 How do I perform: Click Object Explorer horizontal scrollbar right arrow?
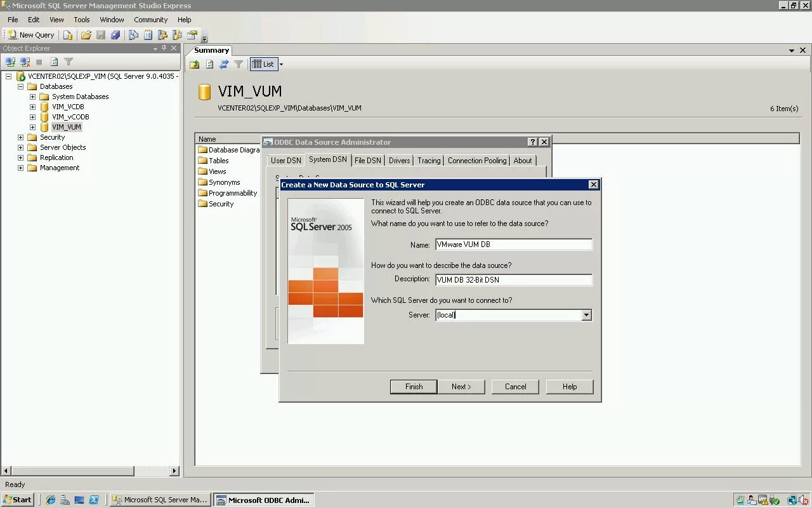pos(174,471)
